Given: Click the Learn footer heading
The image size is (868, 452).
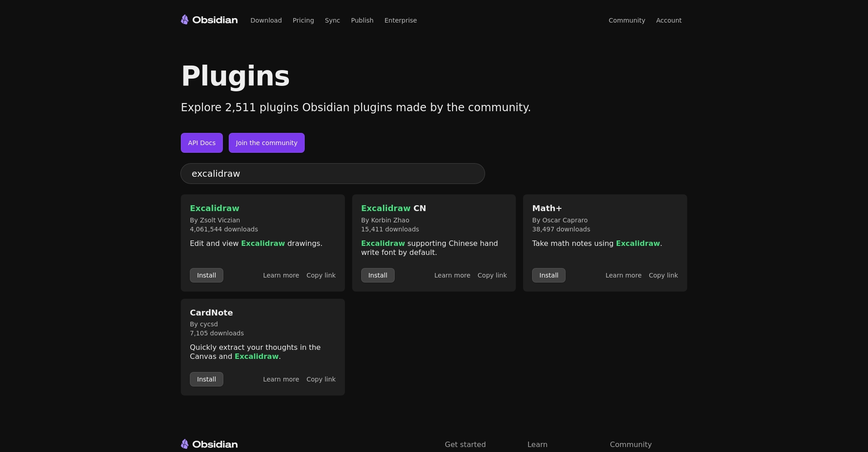Looking at the screenshot, I should 537,444.
